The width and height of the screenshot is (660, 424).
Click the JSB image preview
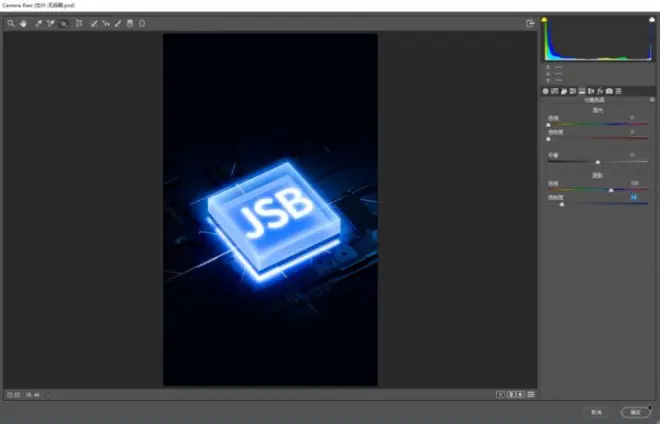[270, 210]
